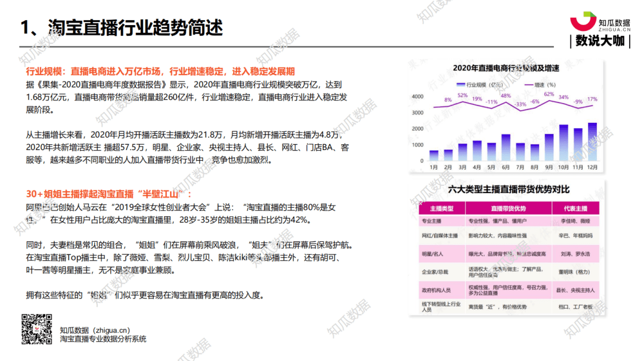The width and height of the screenshot is (644, 361).
Task: Select the 行业规模 bar legend icon
Action: pyautogui.click(x=460, y=85)
